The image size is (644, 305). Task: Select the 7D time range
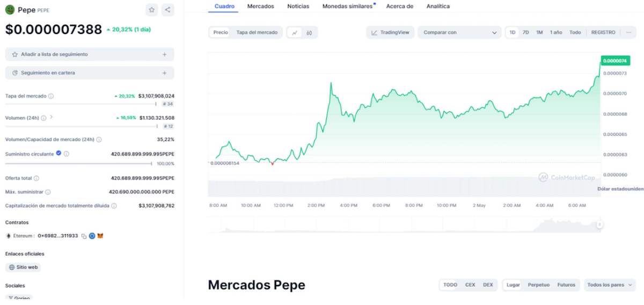526,32
